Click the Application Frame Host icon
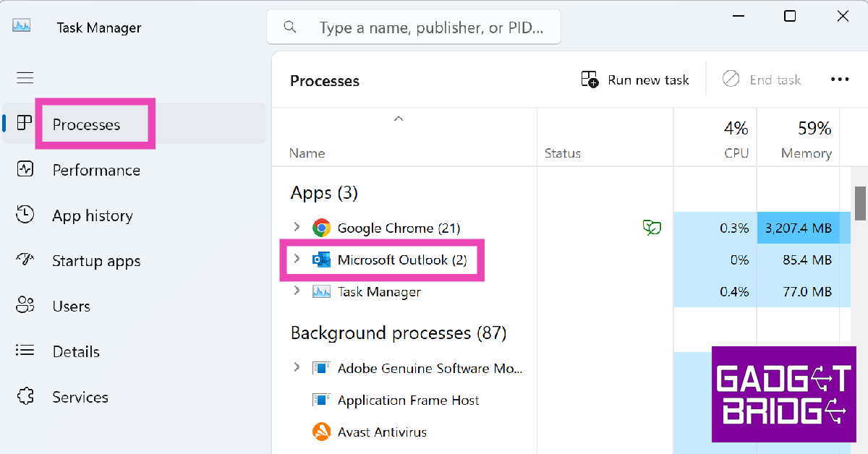The height and width of the screenshot is (454, 868). coord(321,401)
